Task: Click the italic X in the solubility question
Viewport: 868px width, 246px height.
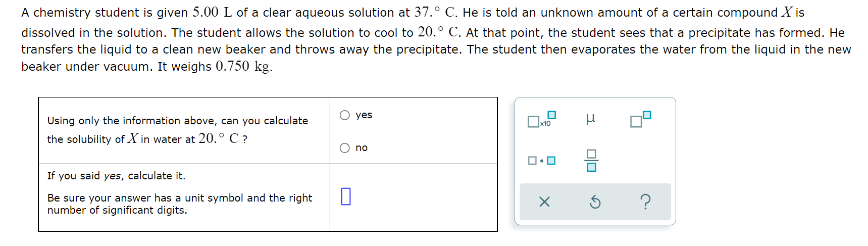Action: pyautogui.click(x=133, y=138)
